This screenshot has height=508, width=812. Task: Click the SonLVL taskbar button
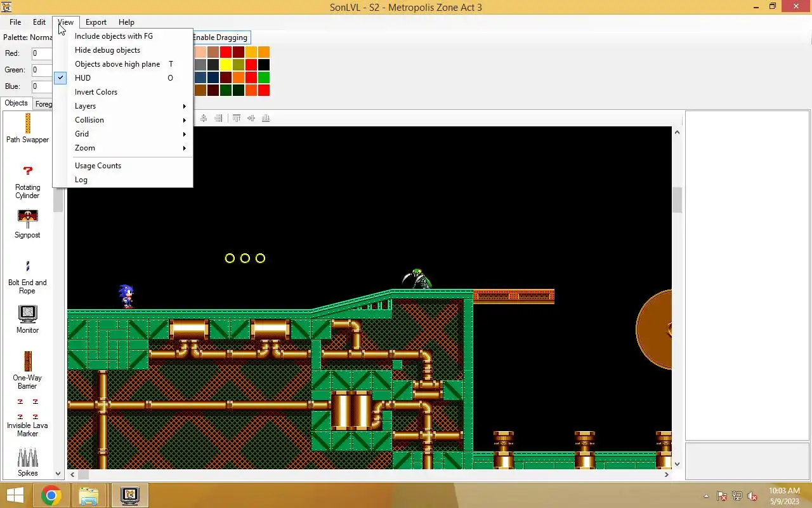(x=129, y=495)
